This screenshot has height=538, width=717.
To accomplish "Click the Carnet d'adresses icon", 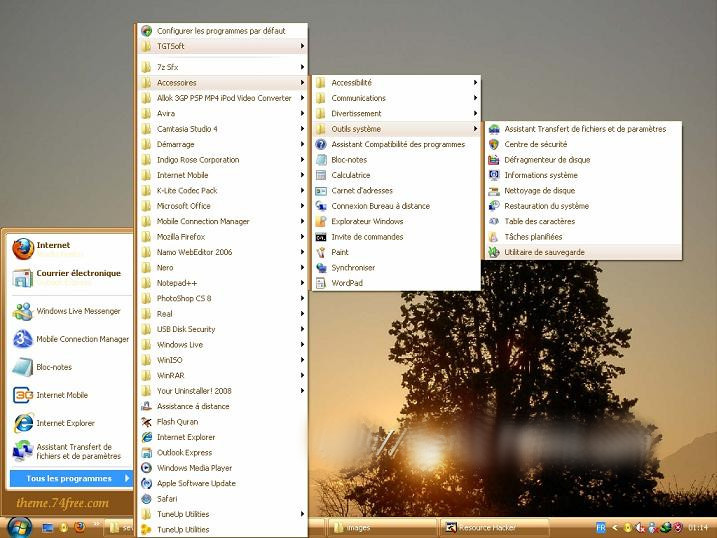I will tap(321, 191).
